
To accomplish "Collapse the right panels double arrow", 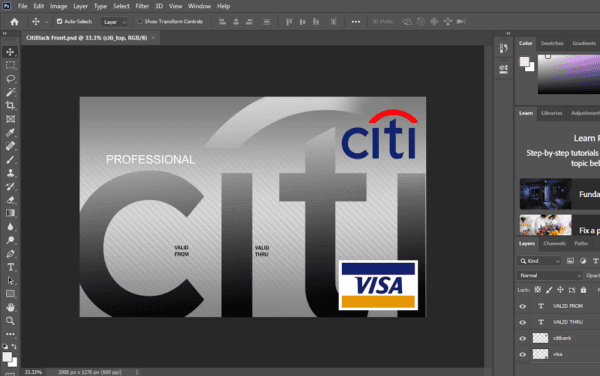I will 508,34.
